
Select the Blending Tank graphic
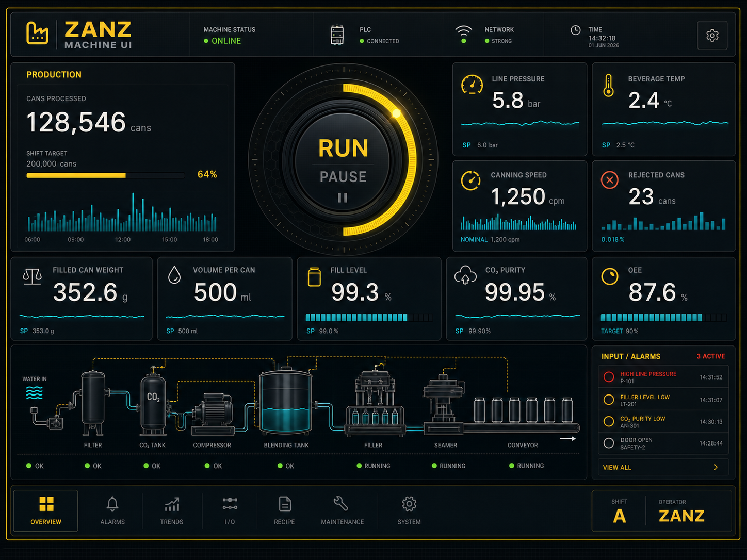point(286,401)
